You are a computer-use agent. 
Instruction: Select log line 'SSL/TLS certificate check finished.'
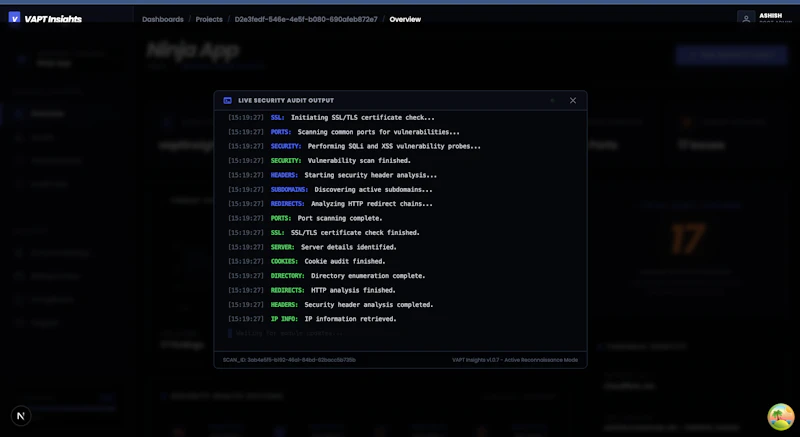(355, 233)
